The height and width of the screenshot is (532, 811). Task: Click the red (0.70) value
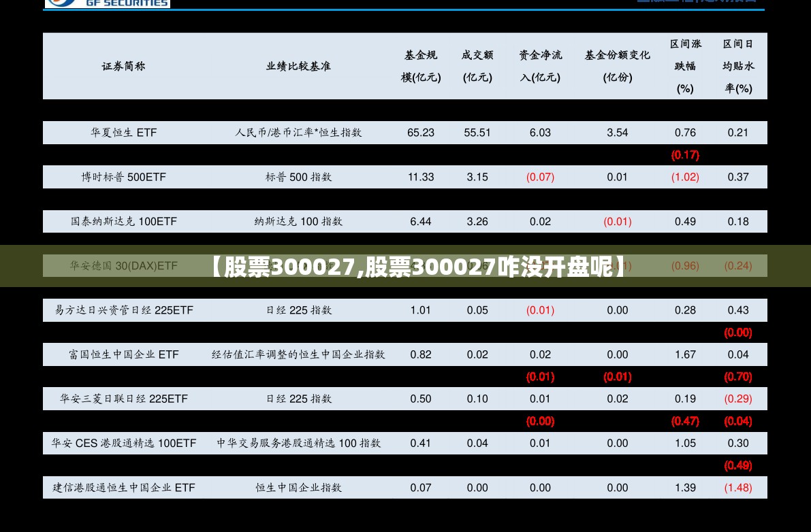(x=738, y=377)
